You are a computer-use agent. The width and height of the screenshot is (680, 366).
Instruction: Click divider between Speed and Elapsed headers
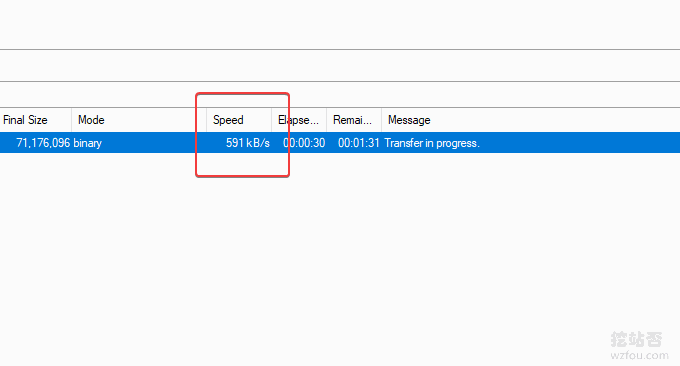click(x=271, y=120)
